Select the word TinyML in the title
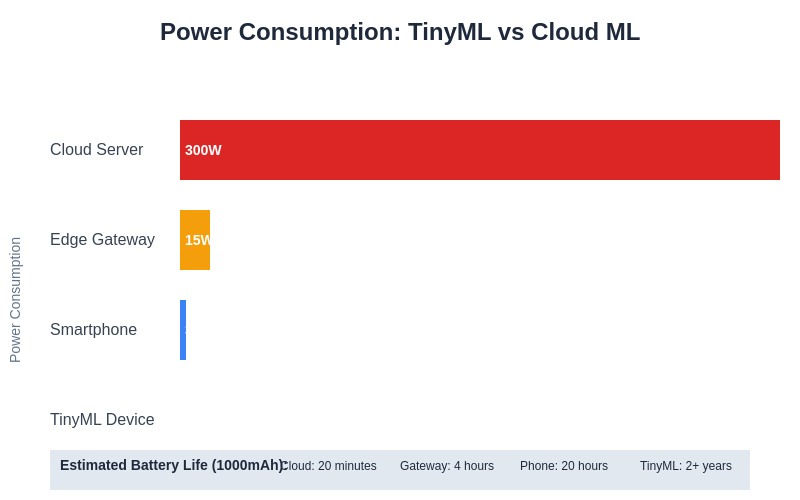The width and height of the screenshot is (800, 500). click(x=449, y=32)
